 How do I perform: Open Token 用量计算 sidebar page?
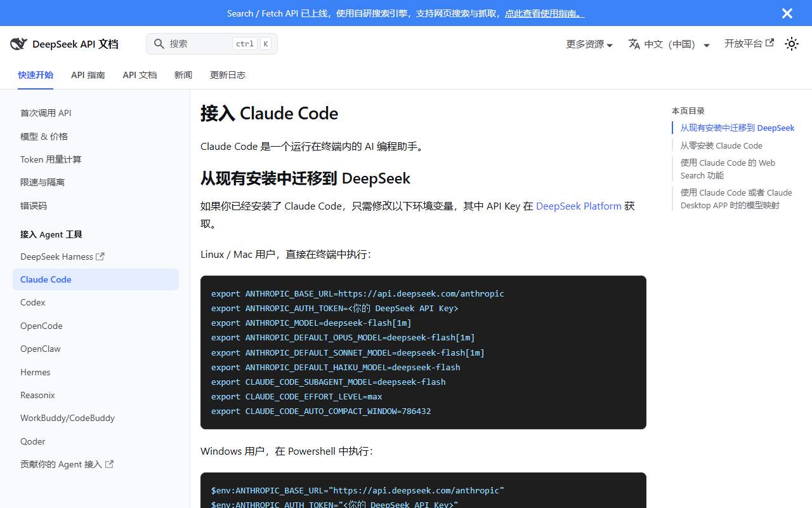51,159
